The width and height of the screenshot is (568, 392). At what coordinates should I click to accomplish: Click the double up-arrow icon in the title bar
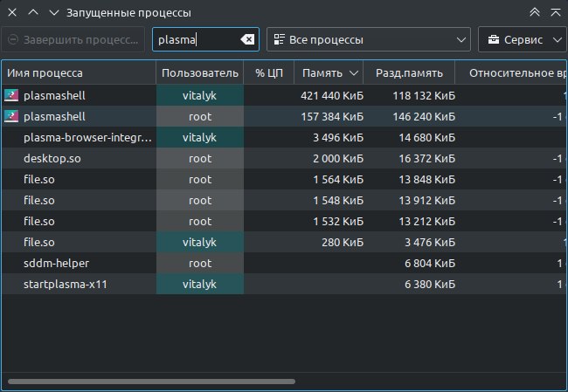[x=535, y=13]
